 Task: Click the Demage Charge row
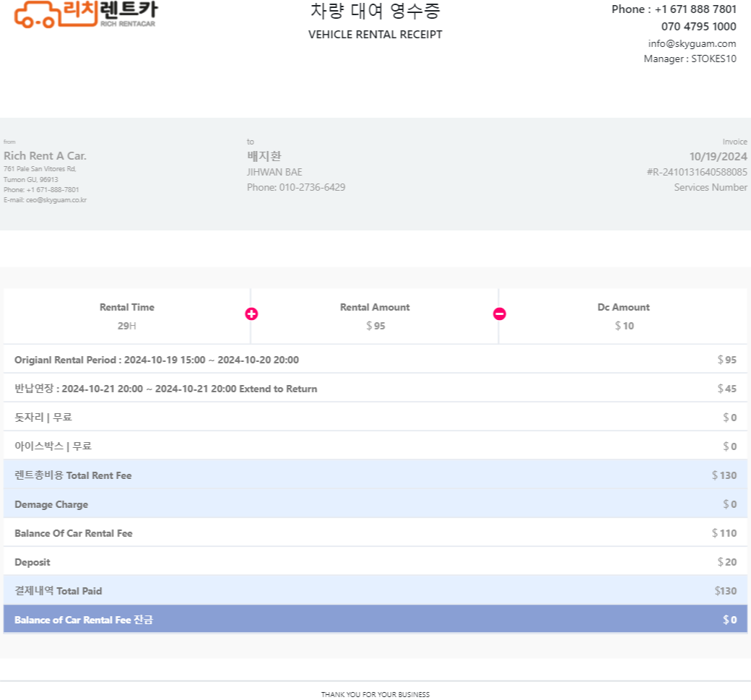pos(375,504)
